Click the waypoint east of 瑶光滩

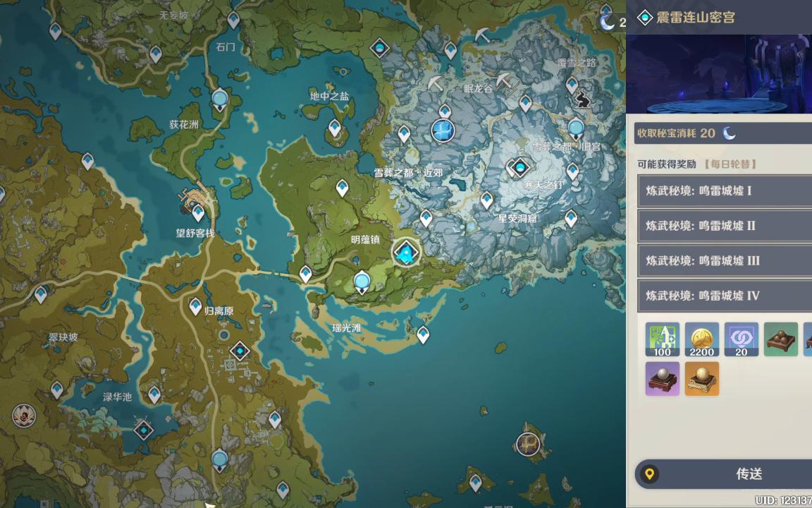(x=423, y=335)
